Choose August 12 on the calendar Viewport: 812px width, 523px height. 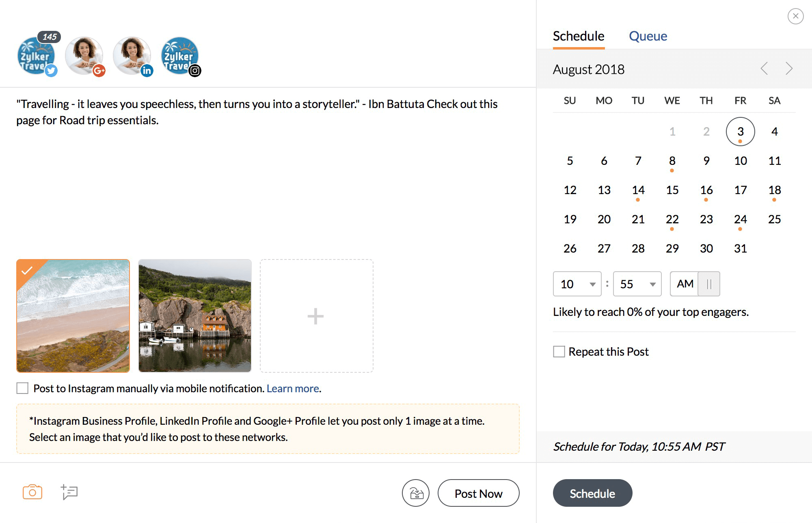click(570, 190)
